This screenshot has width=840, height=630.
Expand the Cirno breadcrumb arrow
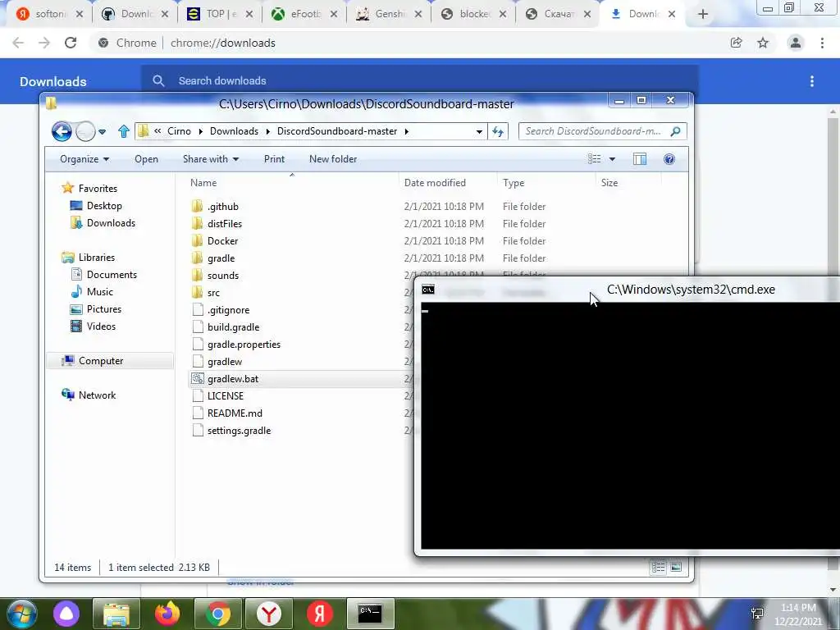200,131
